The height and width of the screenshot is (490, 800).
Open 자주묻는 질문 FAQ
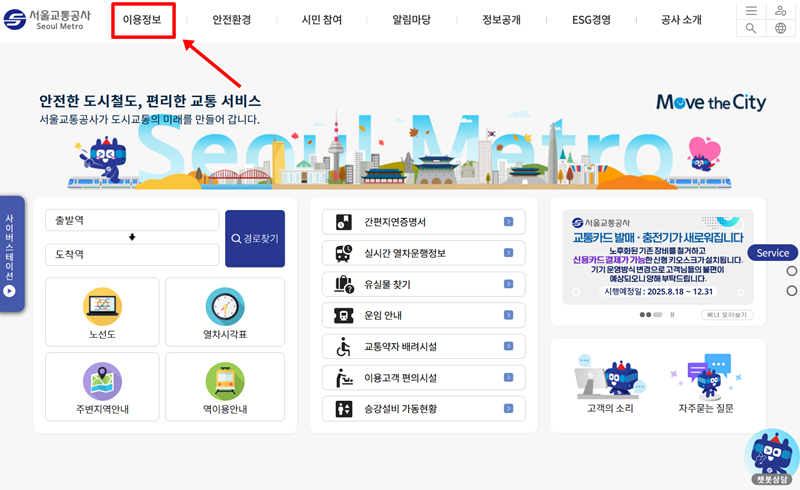point(706,383)
